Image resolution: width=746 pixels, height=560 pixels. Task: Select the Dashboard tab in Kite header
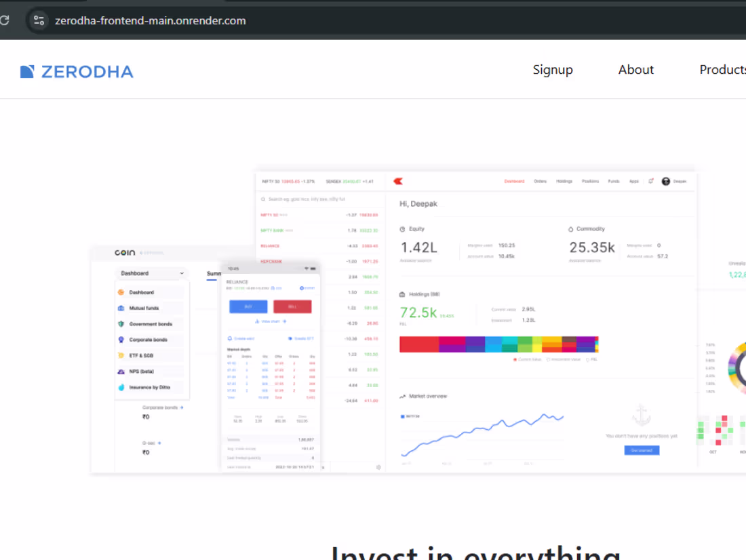pos(514,181)
